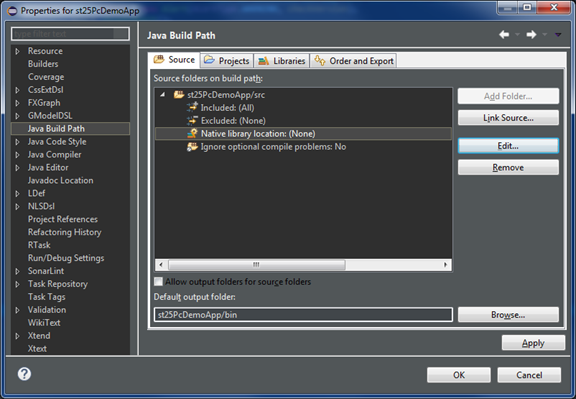
Task: Expand the FXGraph category
Action: pos(17,103)
